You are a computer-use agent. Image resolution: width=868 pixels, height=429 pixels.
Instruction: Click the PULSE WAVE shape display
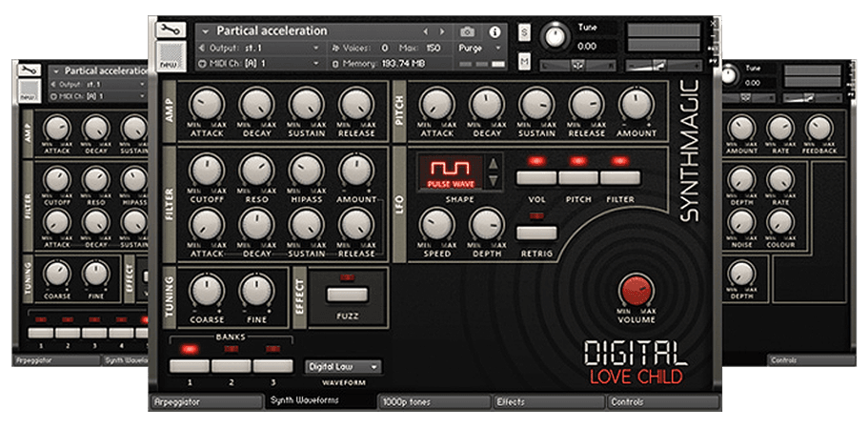click(x=449, y=172)
